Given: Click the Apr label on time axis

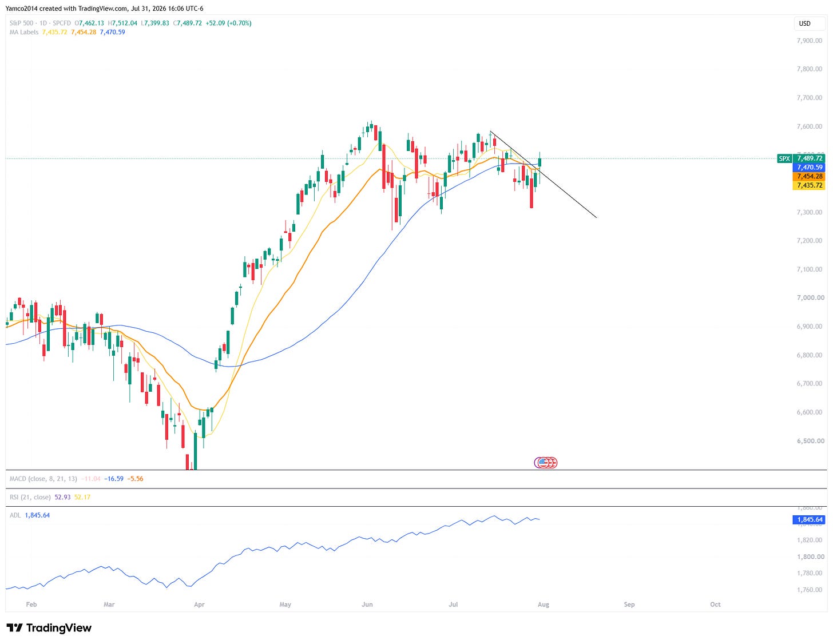Looking at the screenshot, I should [199, 605].
